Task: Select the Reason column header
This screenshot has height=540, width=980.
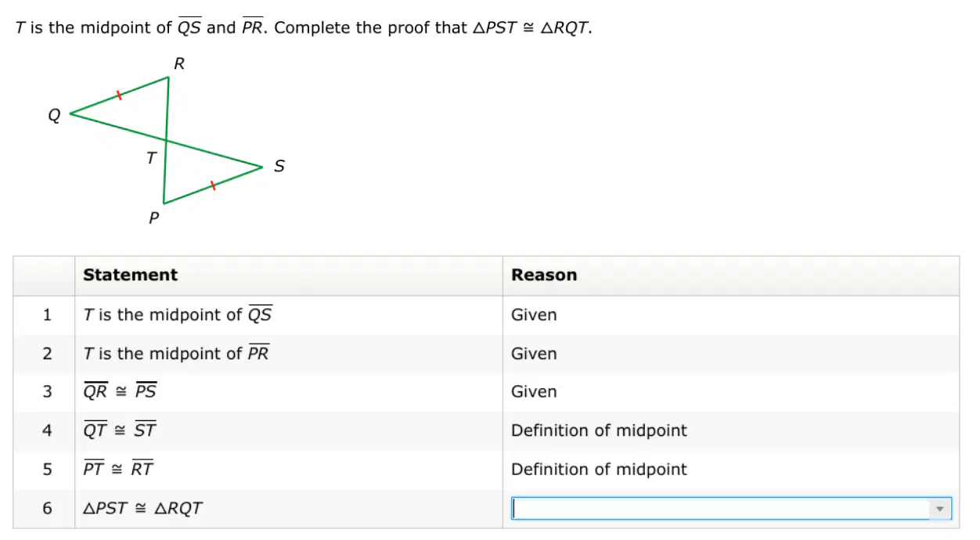Action: (x=544, y=275)
